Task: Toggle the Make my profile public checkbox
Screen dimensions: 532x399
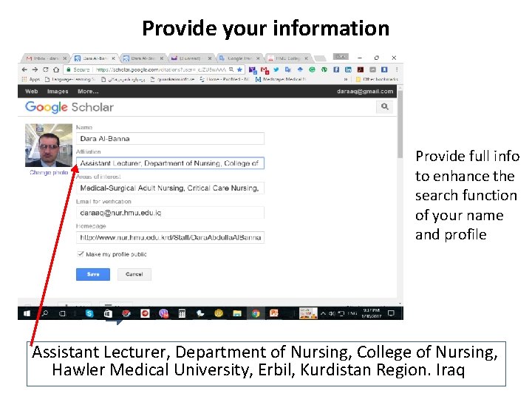Action: pos(80,253)
